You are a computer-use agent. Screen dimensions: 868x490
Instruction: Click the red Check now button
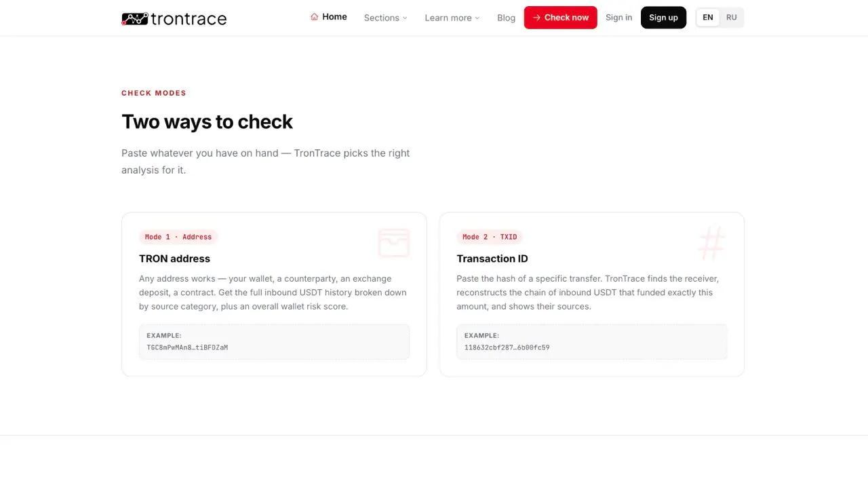coord(561,18)
